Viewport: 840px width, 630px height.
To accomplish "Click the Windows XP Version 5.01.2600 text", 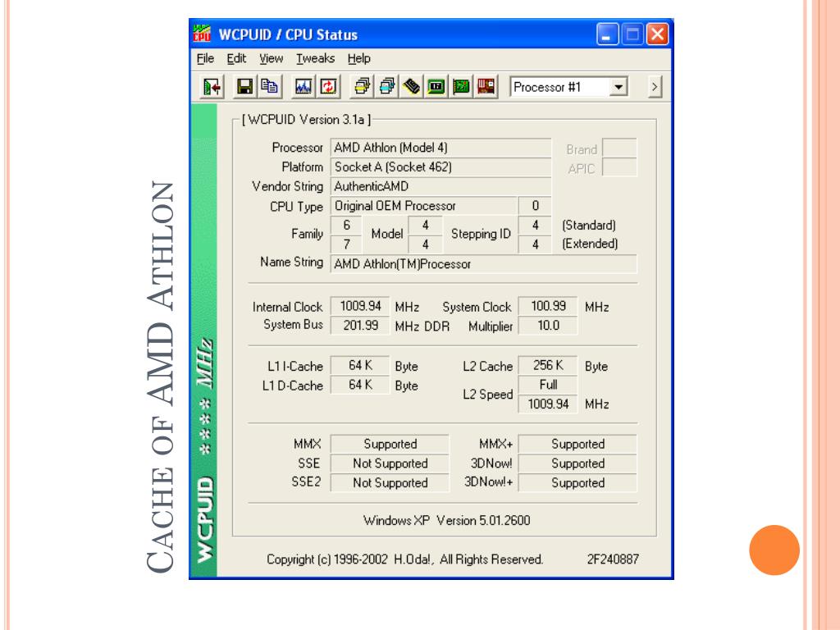I will coord(447,520).
